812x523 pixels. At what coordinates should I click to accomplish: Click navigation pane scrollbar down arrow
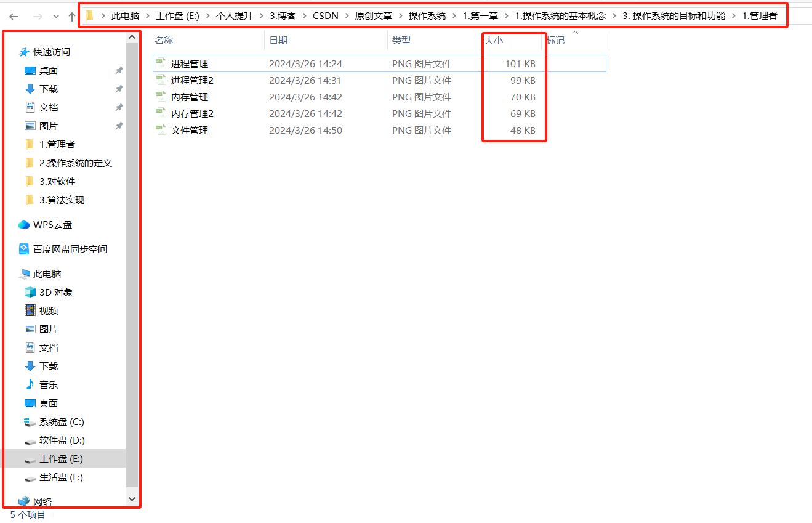(132, 498)
